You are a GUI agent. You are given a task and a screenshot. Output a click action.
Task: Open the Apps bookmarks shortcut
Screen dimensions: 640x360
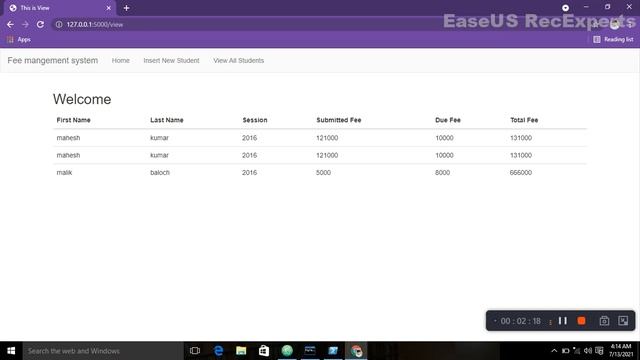pyautogui.click(x=19, y=40)
